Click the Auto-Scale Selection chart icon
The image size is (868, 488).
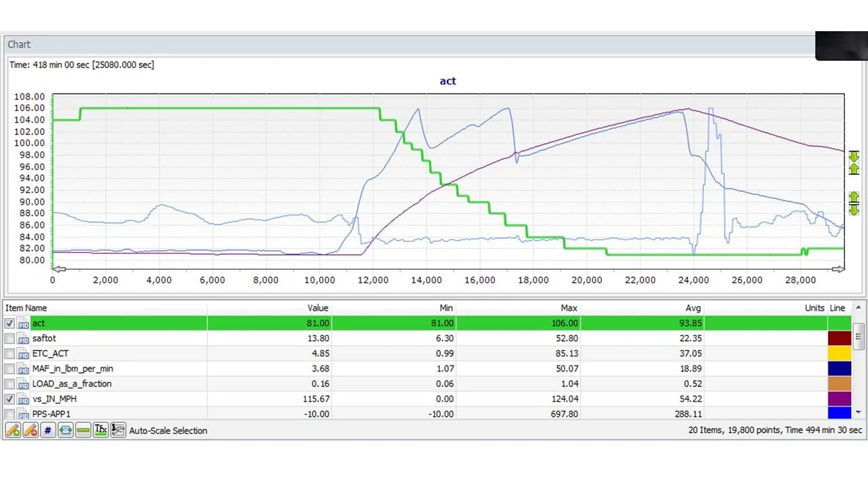coord(119,430)
